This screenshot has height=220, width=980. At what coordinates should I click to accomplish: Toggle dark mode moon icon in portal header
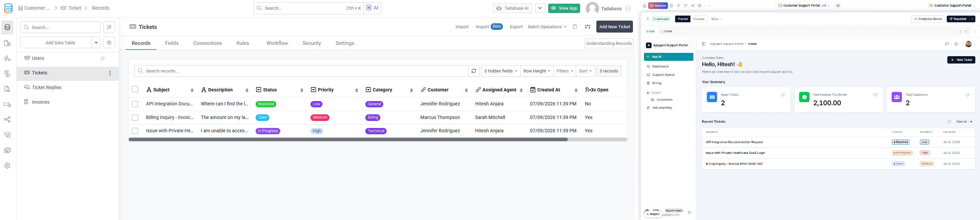956,44
